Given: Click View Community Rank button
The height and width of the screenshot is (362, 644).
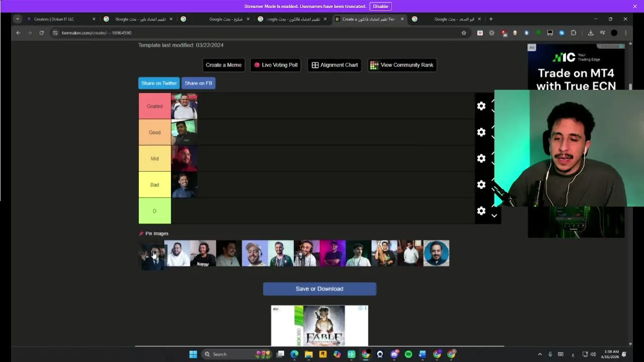Looking at the screenshot, I should pyautogui.click(x=401, y=65).
